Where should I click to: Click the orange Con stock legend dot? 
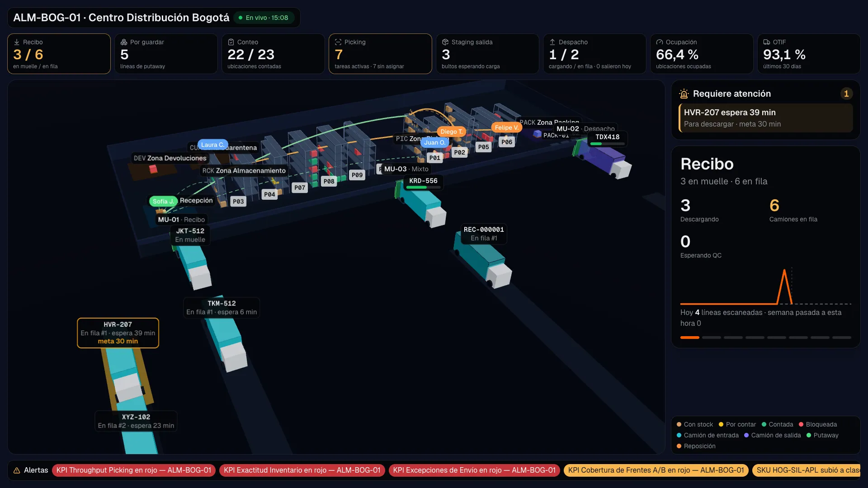pos(679,424)
